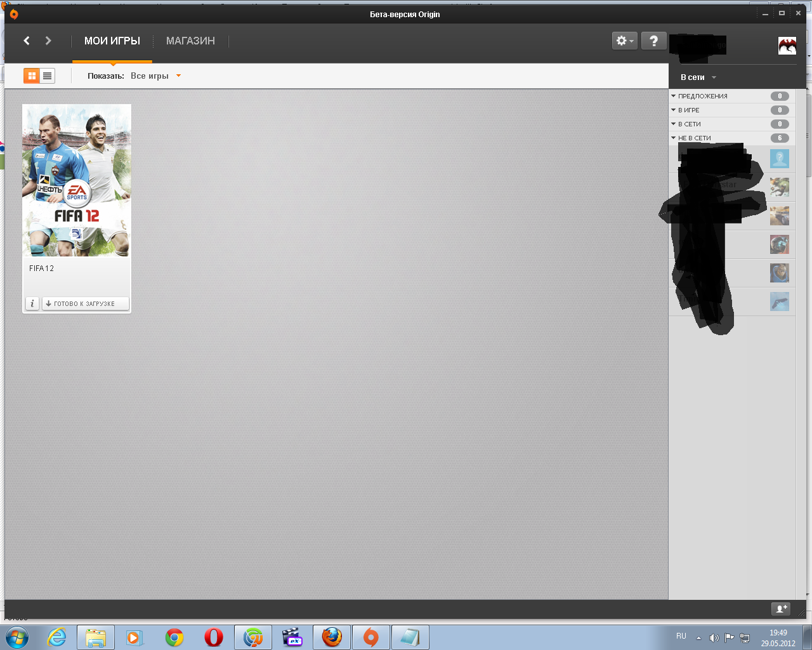Show hidden tray icons arrow
This screenshot has width=812, height=650.
click(x=698, y=638)
